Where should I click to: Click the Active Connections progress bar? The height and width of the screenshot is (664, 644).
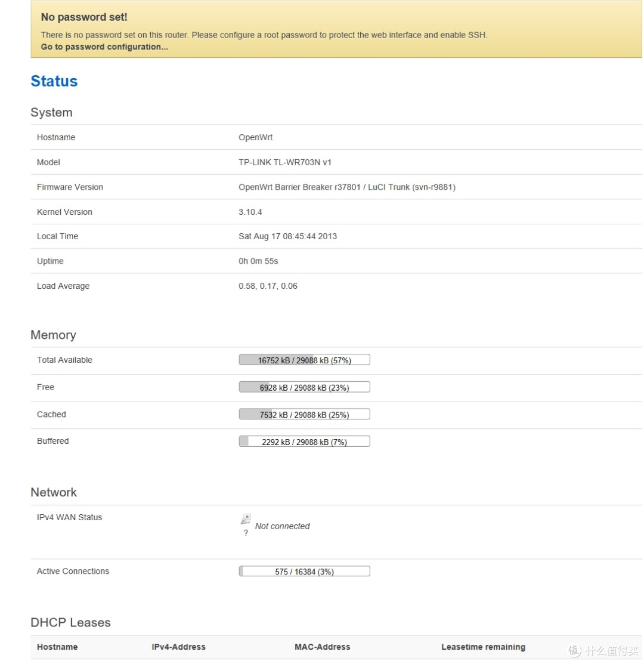[304, 572]
